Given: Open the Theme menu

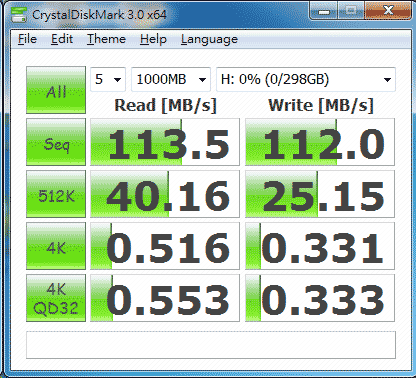Looking at the screenshot, I should tap(106, 39).
